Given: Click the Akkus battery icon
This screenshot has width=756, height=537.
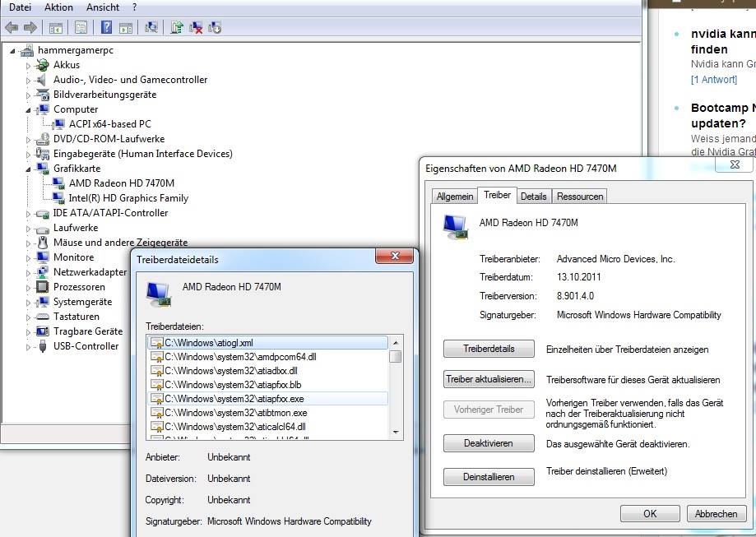Looking at the screenshot, I should [43, 65].
